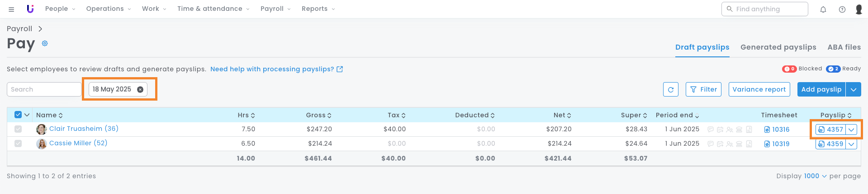Click the refresh payslips button
The image size is (868, 194).
(671, 89)
